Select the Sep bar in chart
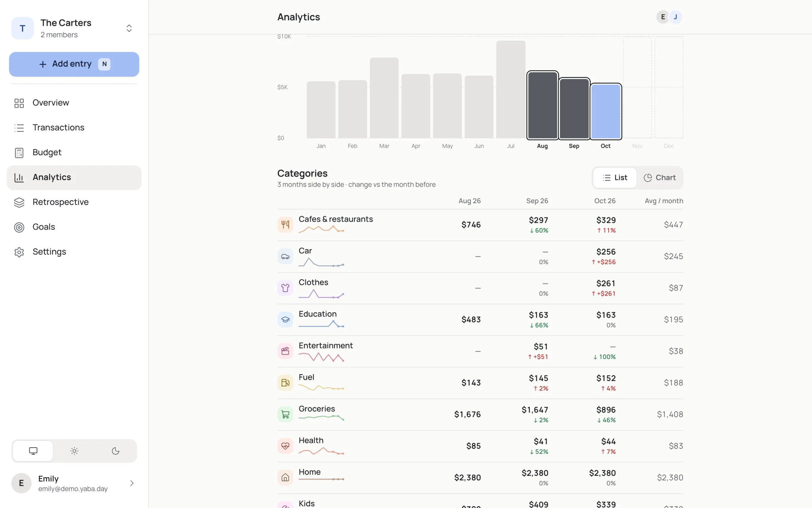Screen dimensions: 812x508 (x=574, y=109)
